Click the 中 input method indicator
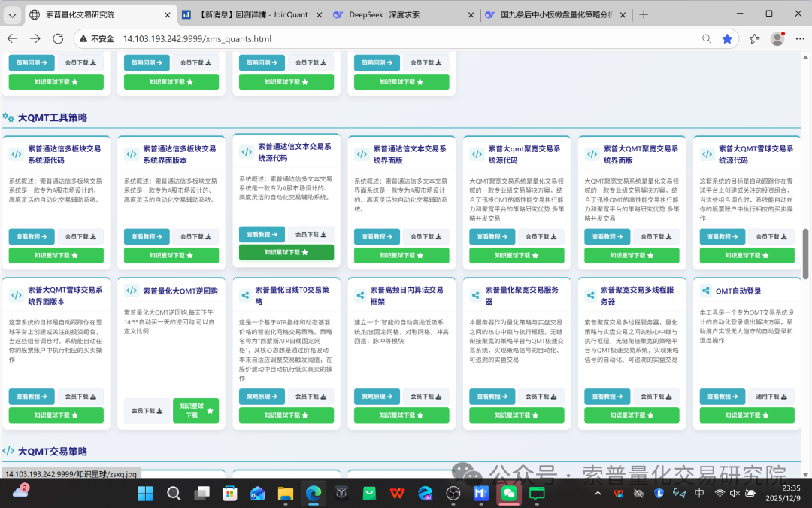 [x=699, y=494]
